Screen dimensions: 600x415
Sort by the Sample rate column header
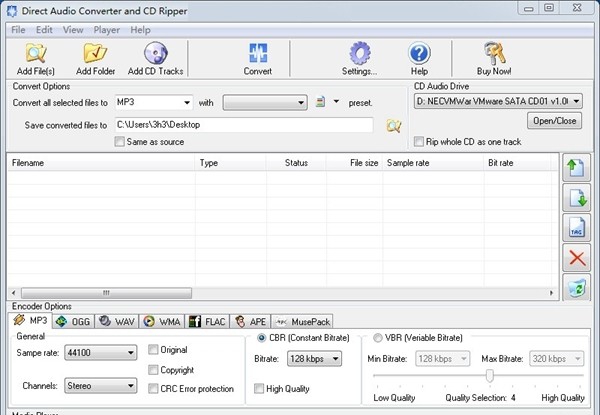point(433,163)
